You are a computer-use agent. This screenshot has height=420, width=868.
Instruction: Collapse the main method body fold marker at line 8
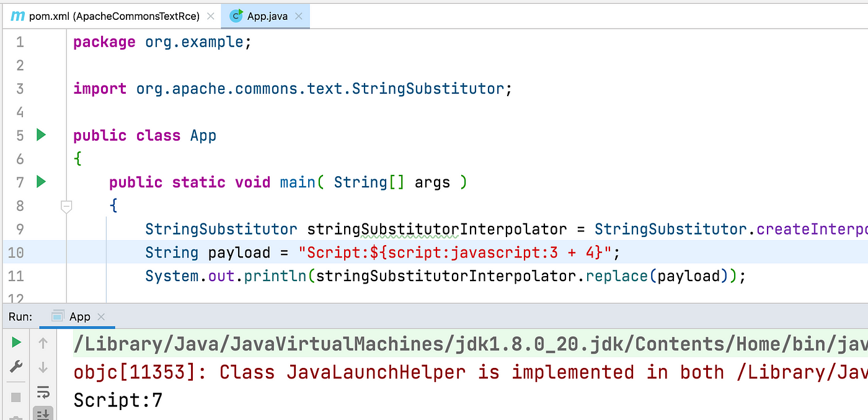[x=66, y=206]
